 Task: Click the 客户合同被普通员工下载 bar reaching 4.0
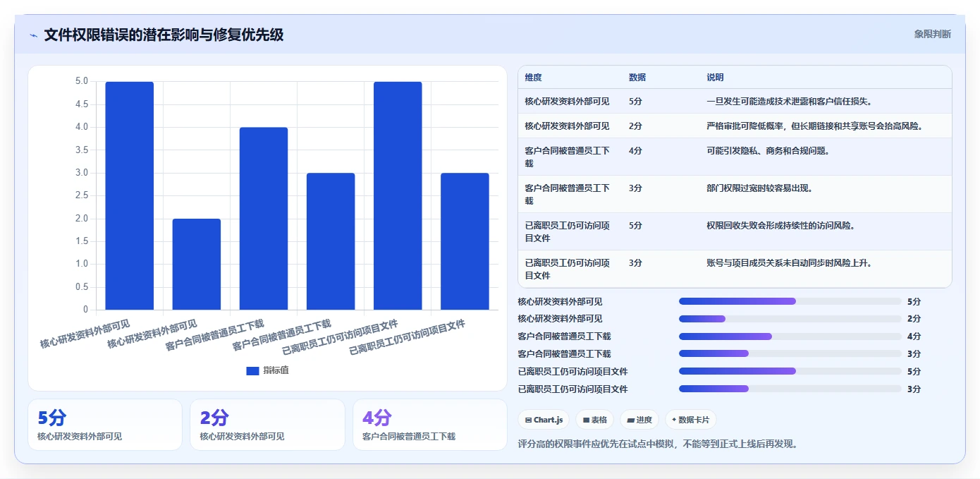(264, 219)
